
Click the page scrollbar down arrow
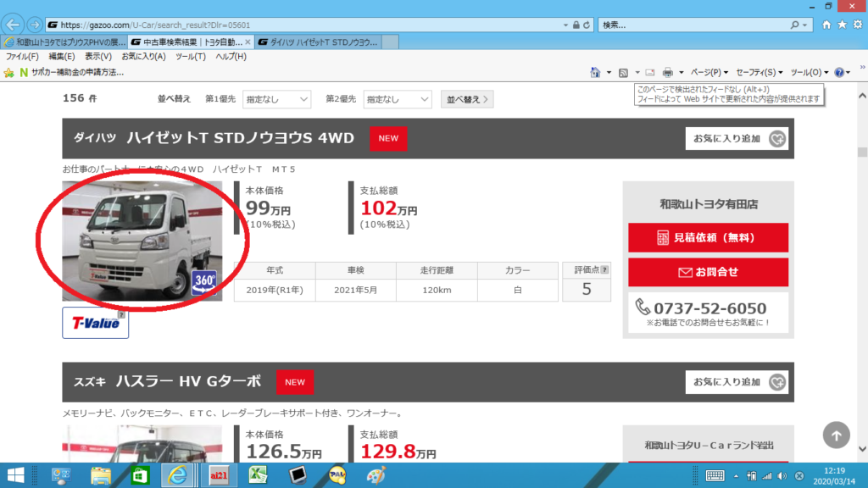(862, 449)
